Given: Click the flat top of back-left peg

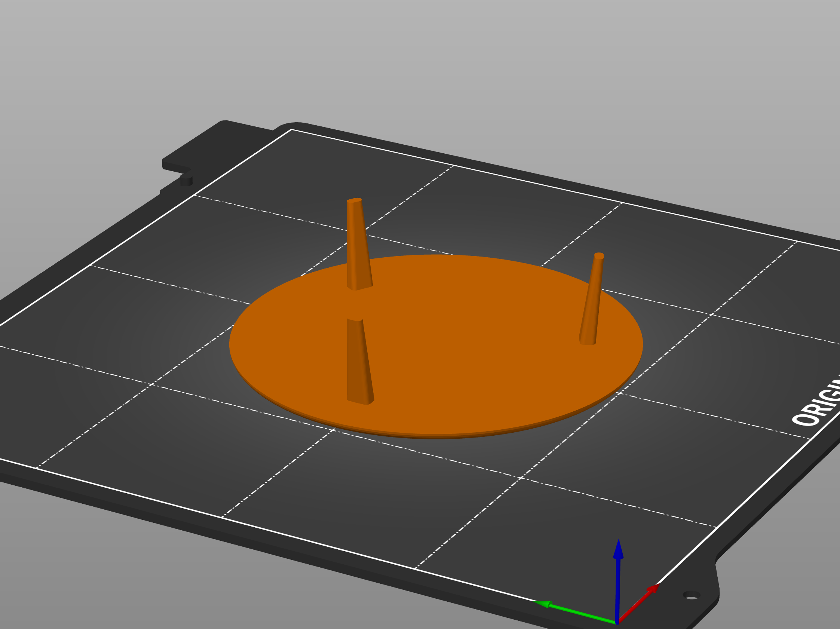Looking at the screenshot, I should click(x=354, y=200).
